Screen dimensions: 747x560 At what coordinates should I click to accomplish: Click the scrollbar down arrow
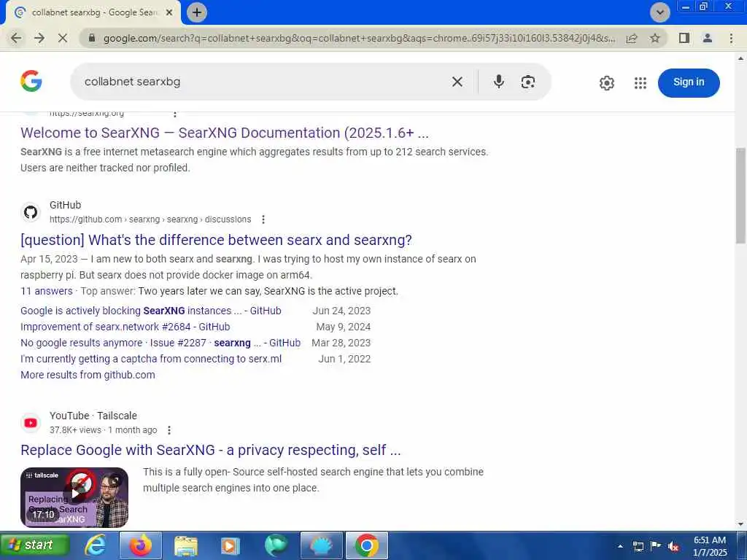[741, 525]
